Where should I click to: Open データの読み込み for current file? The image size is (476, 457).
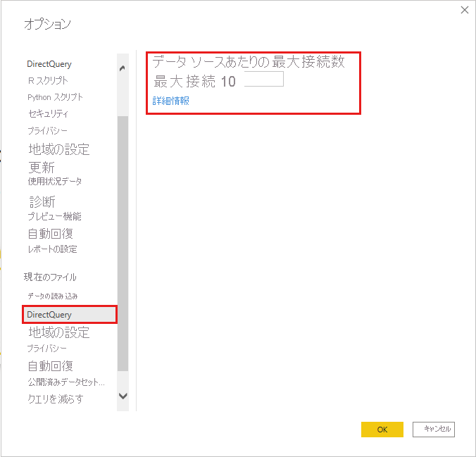(x=53, y=296)
